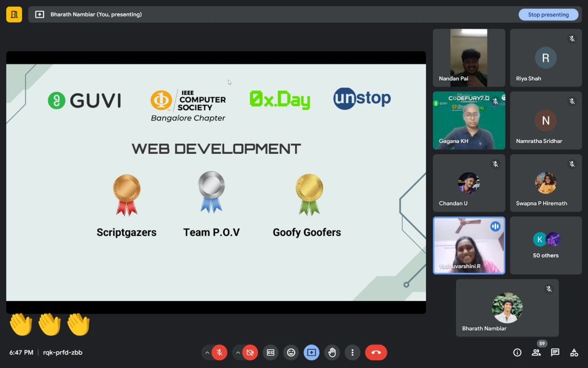Show everyone people panel icon
The width and height of the screenshot is (588, 368).
point(536,352)
